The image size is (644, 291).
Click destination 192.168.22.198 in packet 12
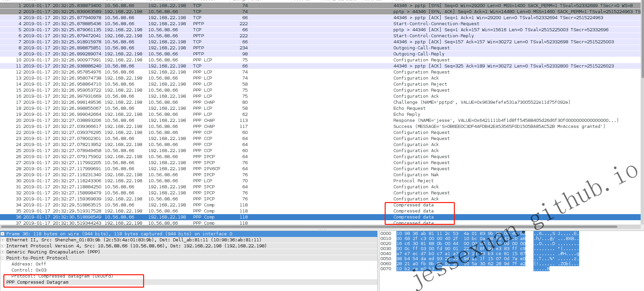(x=167, y=72)
